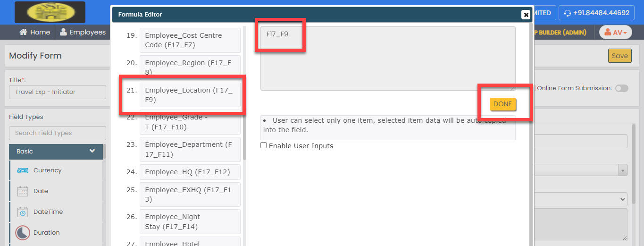The height and width of the screenshot is (246, 644).
Task: Save the modified form
Action: click(x=619, y=56)
